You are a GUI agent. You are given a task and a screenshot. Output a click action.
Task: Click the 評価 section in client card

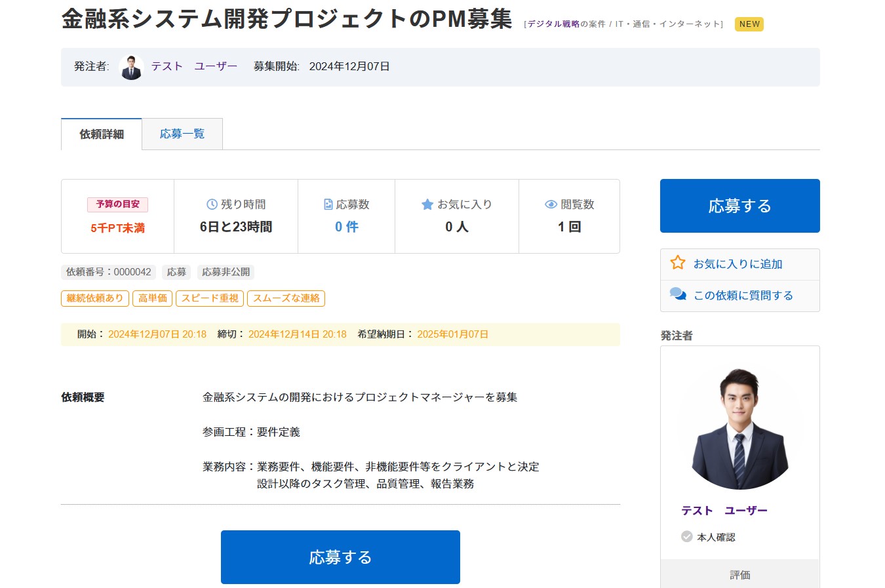[x=739, y=574]
